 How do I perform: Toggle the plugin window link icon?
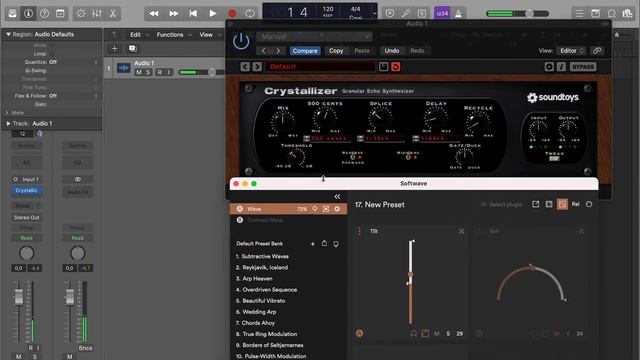[x=597, y=51]
